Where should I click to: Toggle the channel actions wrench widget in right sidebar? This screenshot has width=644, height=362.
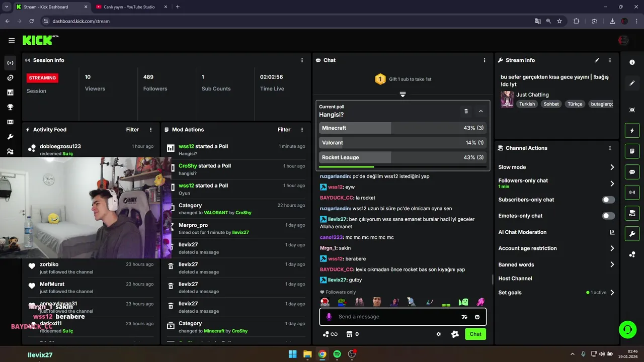click(x=632, y=234)
